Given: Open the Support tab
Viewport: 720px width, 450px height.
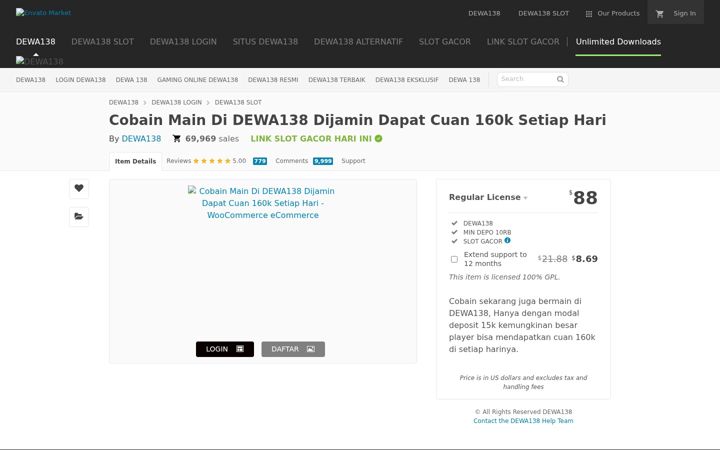Looking at the screenshot, I should point(353,161).
